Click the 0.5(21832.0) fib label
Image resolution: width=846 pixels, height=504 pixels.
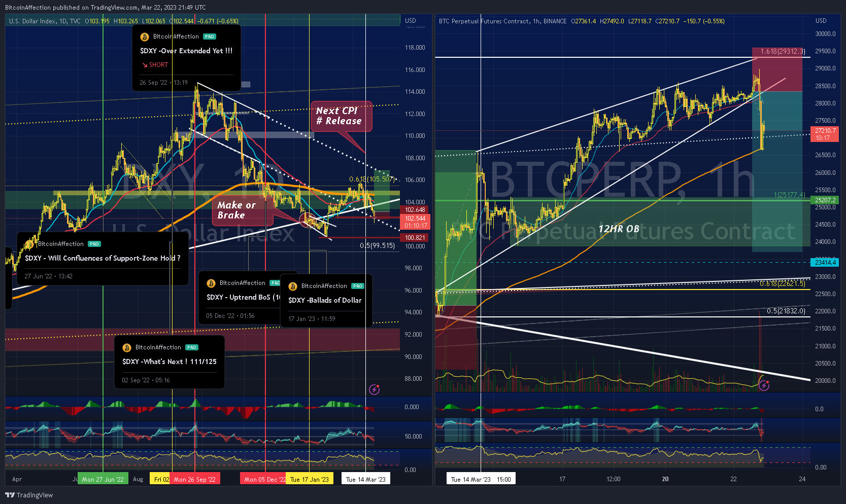click(x=786, y=311)
